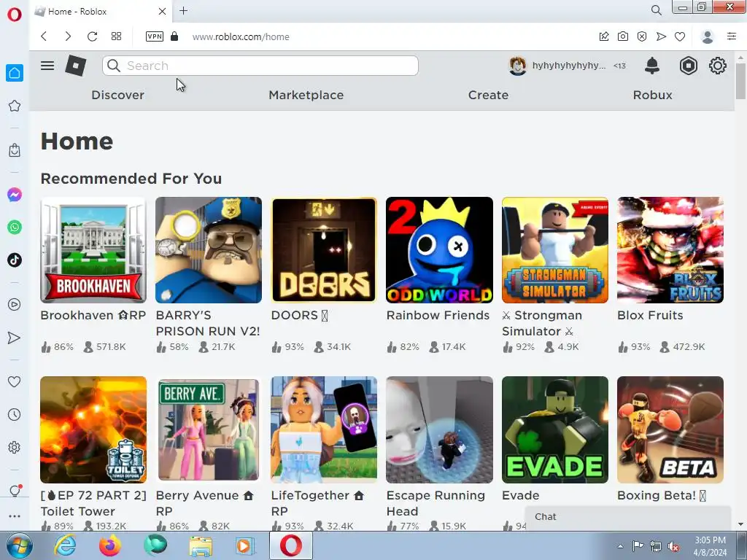
Task: Open a new browser tab
Action: (183, 11)
